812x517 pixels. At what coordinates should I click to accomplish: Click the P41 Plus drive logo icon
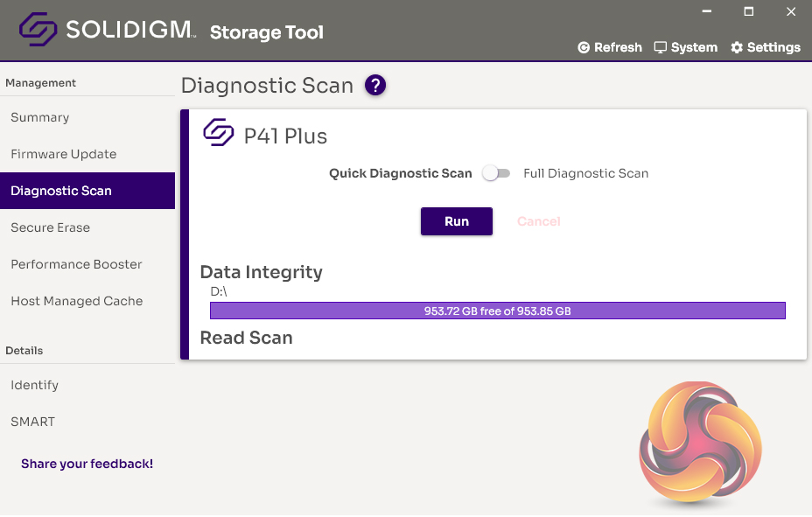[219, 133]
